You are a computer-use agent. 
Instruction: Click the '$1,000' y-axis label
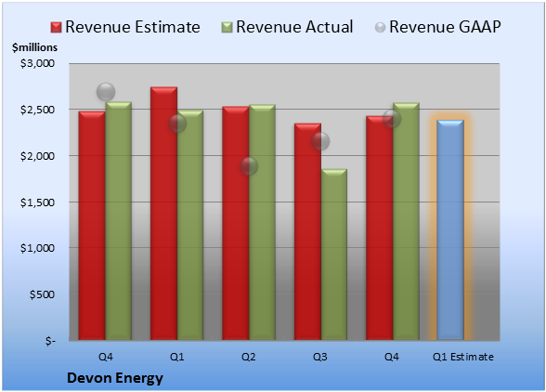point(37,248)
